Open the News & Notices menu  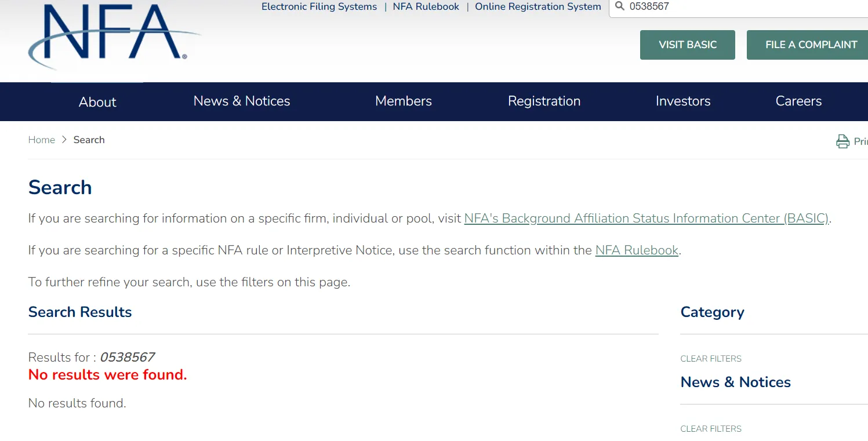tap(242, 101)
